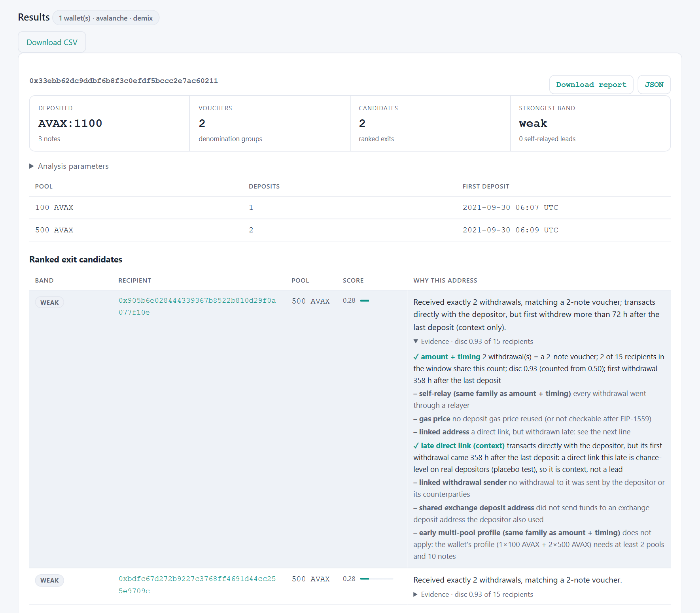Click the 'amount + timing' evidence label
Viewport: 700px width, 613px height.
point(450,356)
